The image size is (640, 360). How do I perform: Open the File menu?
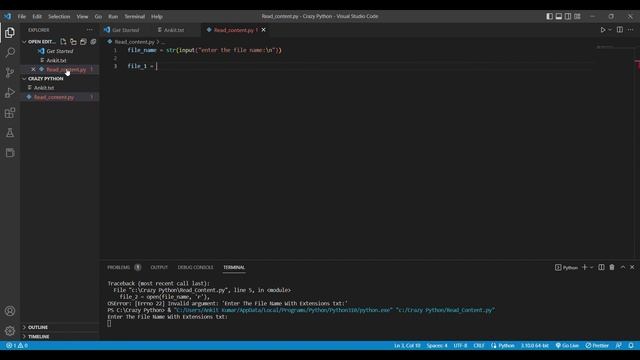pyautogui.click(x=22, y=17)
